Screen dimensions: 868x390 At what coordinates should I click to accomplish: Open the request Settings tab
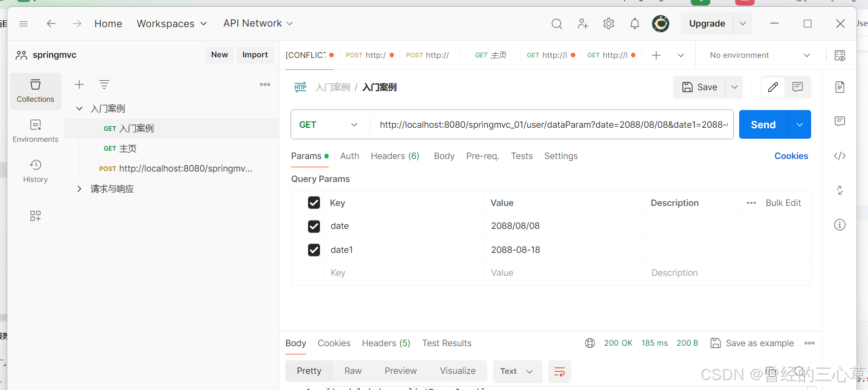tap(561, 156)
